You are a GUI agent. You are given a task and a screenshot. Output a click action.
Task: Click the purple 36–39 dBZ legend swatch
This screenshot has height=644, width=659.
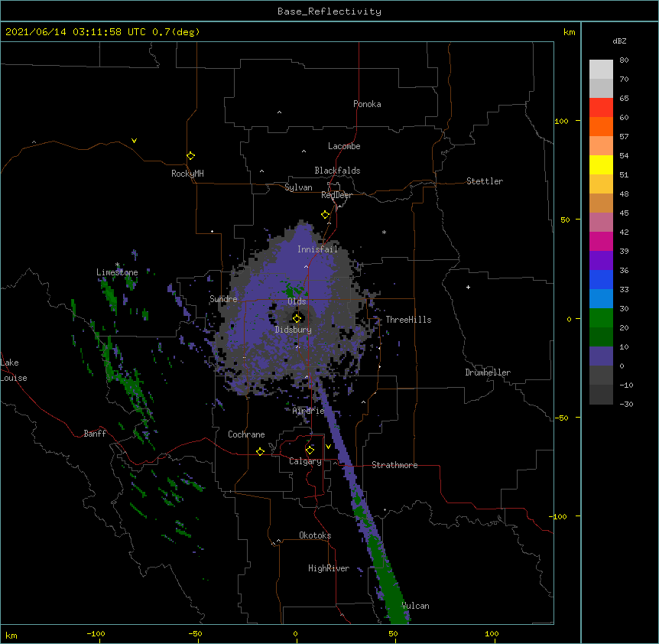tap(601, 261)
